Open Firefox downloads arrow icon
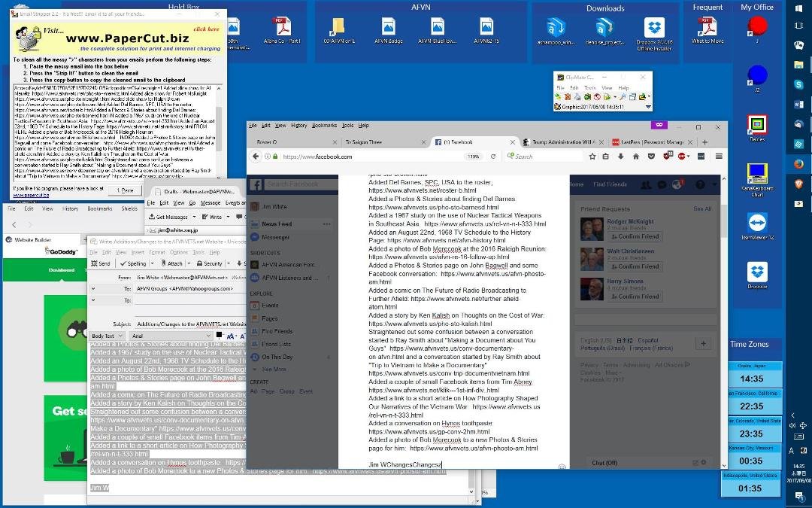The height and width of the screenshot is (508, 812). [x=620, y=156]
